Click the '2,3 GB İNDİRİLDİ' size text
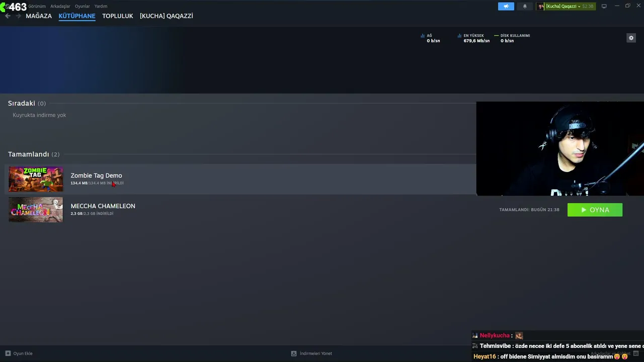This screenshot has width=644, height=362. click(92, 214)
